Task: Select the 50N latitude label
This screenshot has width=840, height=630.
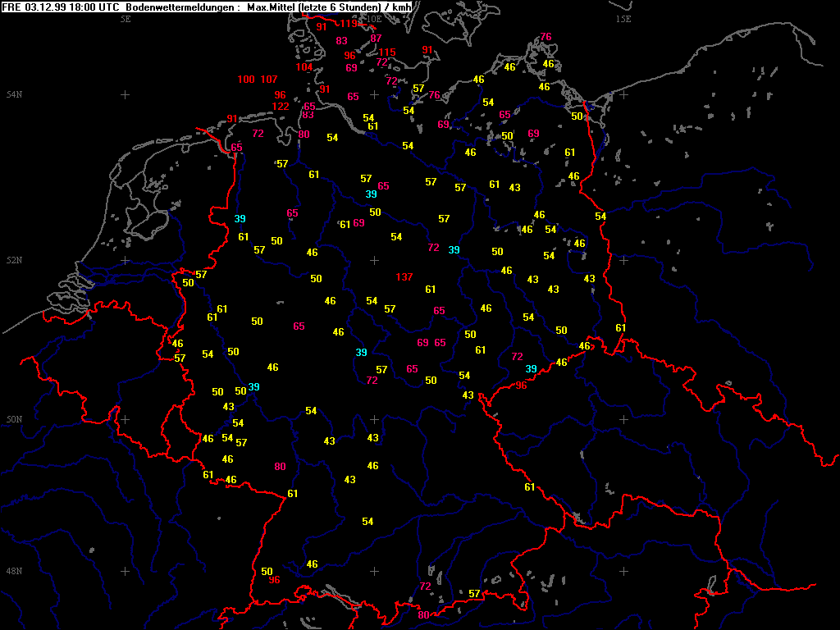Action: [x=14, y=420]
